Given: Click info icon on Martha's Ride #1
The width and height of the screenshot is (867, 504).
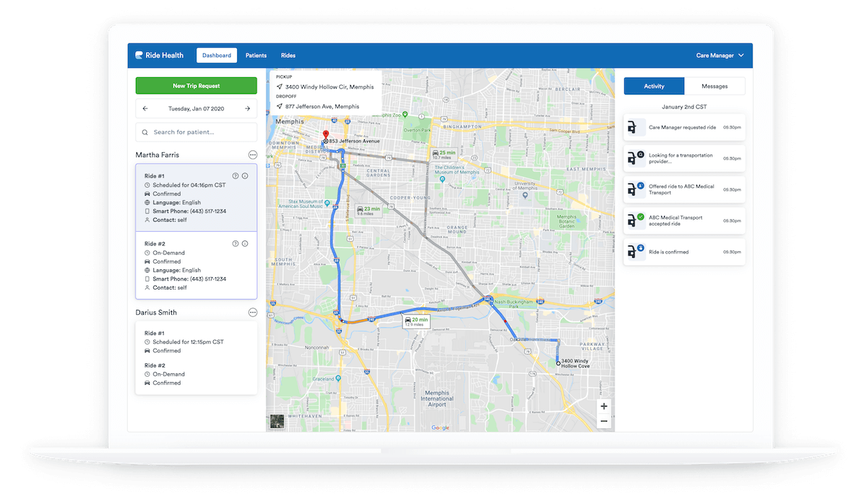Looking at the screenshot, I should [x=245, y=175].
